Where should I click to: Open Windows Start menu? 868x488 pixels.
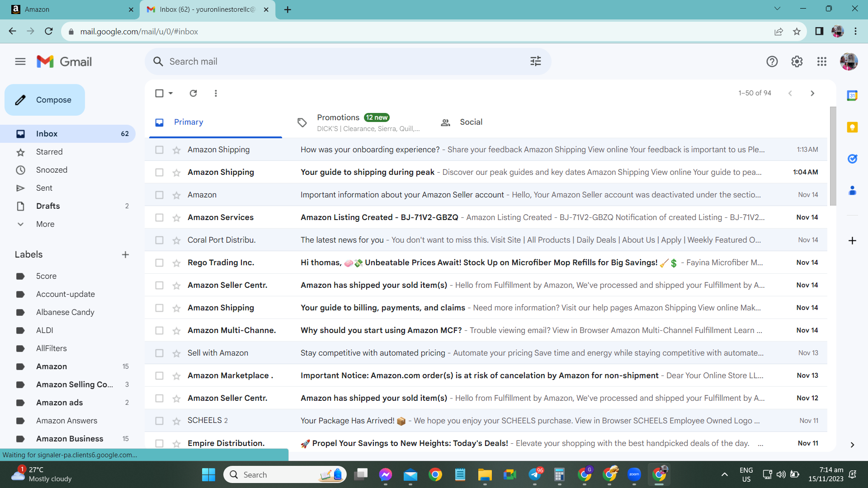point(208,474)
